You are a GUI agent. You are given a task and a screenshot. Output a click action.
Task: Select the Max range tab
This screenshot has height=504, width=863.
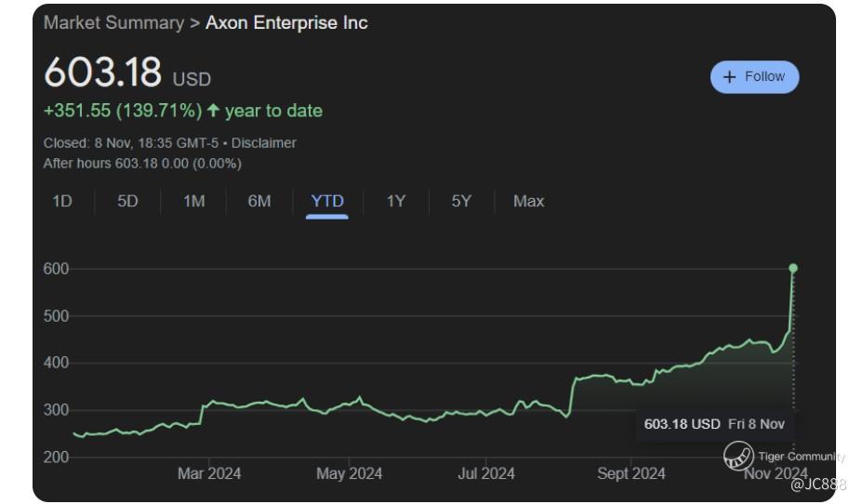click(528, 201)
